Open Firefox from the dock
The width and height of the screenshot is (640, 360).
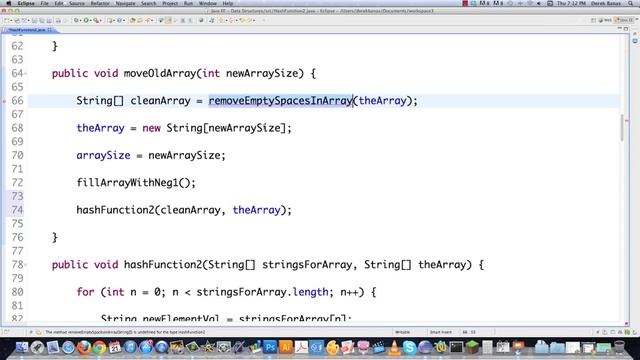coord(84,347)
